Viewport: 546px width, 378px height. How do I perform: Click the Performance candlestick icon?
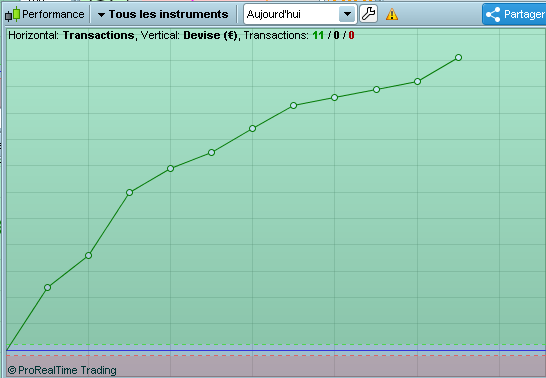(x=12, y=14)
